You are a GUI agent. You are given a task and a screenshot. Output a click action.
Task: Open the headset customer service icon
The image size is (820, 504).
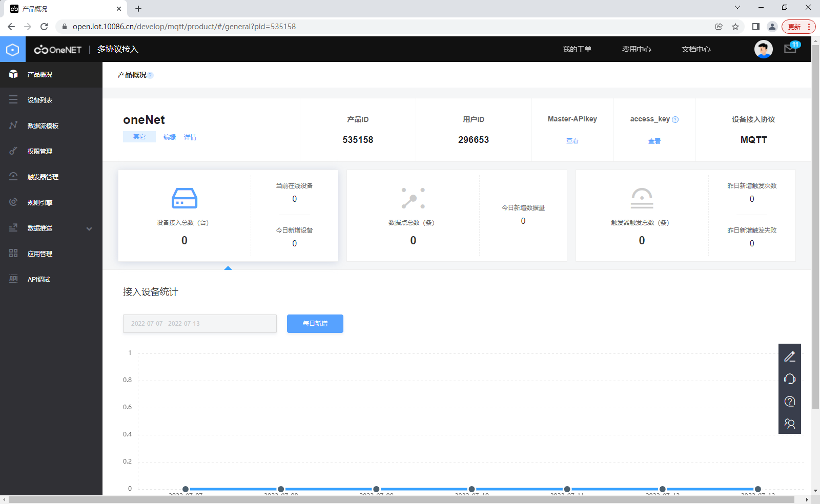coord(789,379)
